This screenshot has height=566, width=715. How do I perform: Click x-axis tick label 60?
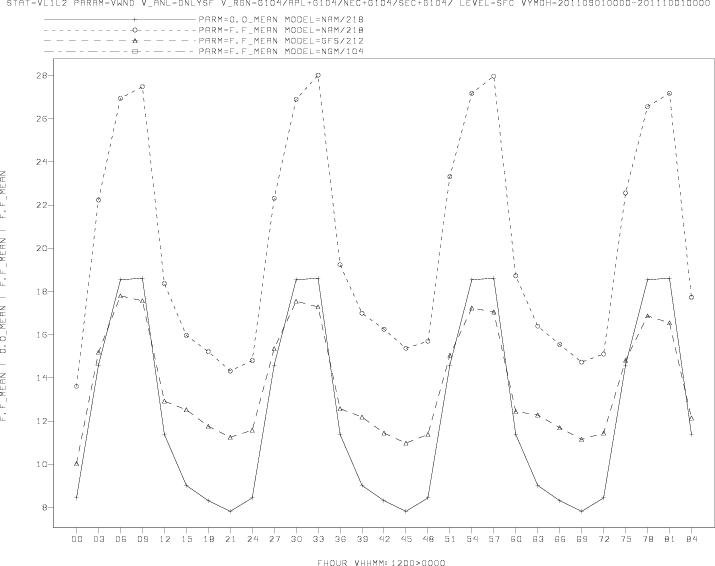pos(516,539)
